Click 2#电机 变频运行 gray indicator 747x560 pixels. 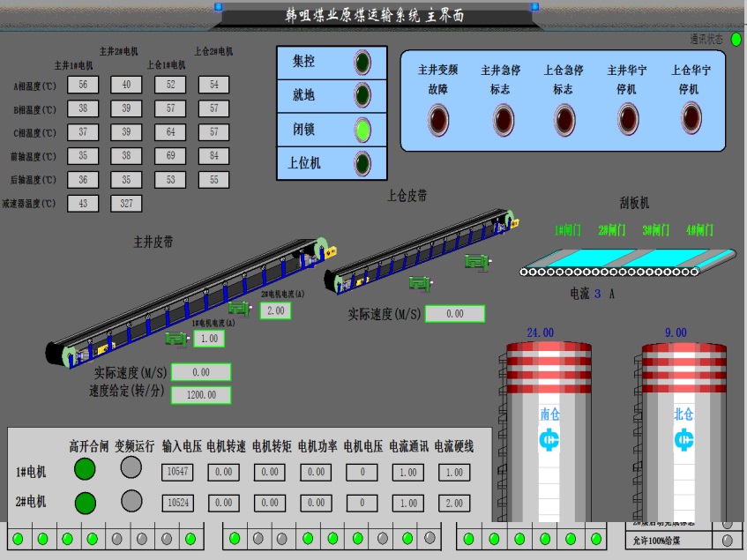point(131,501)
